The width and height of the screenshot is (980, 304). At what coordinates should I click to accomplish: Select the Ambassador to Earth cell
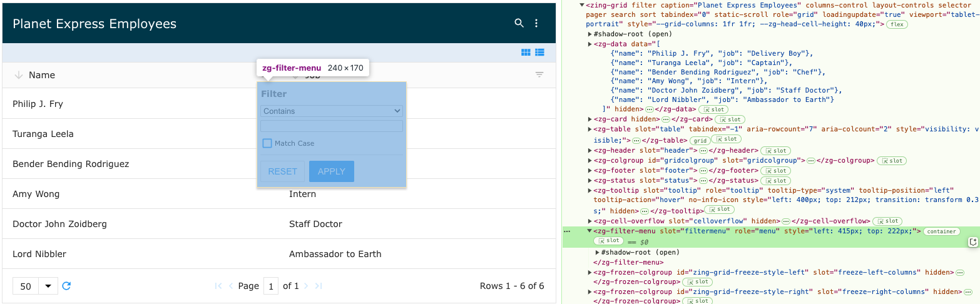[x=417, y=254]
